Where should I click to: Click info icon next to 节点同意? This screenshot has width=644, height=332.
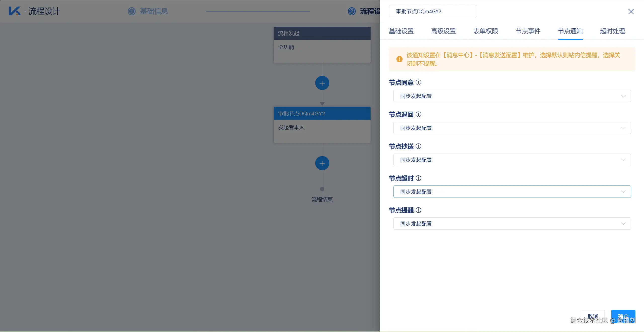point(418,82)
